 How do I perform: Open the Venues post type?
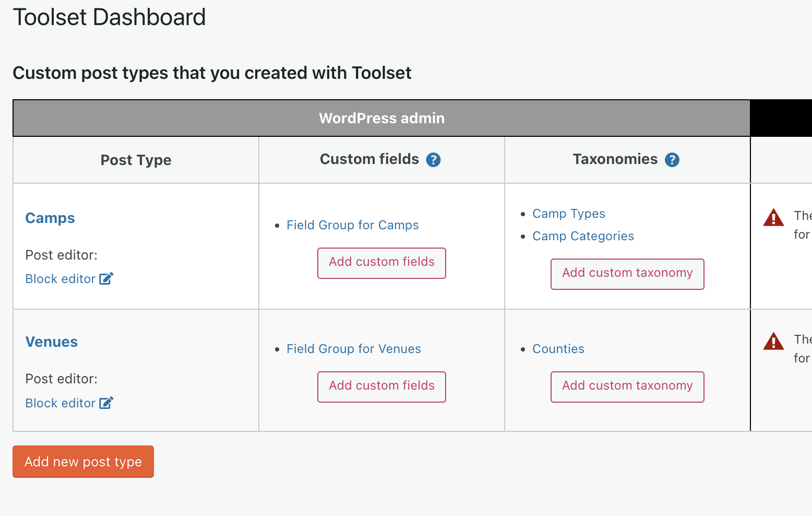click(52, 342)
